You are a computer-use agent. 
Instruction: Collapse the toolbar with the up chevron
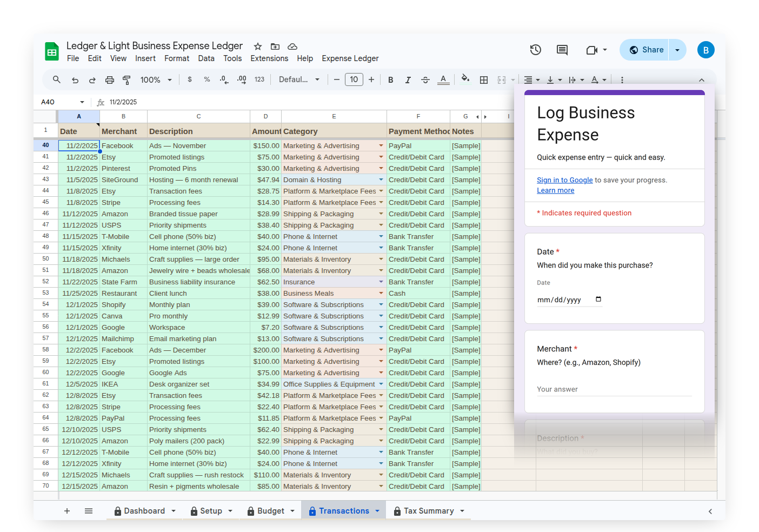(702, 80)
